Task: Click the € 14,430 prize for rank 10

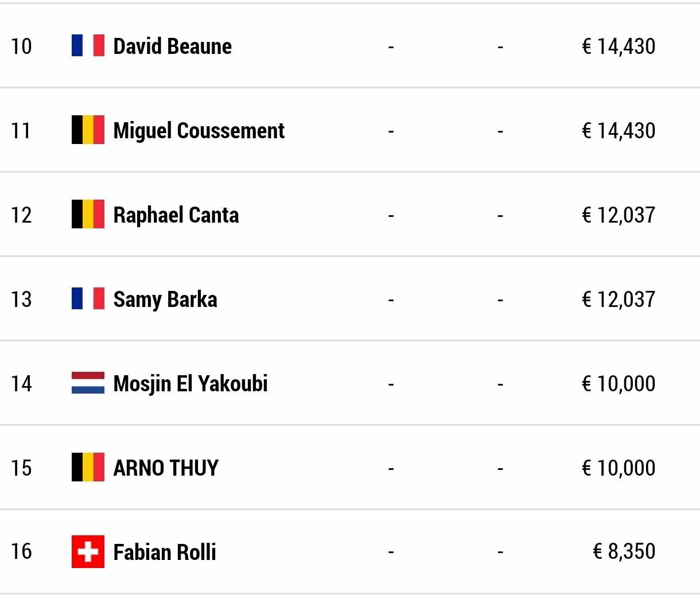Action: pos(619,46)
